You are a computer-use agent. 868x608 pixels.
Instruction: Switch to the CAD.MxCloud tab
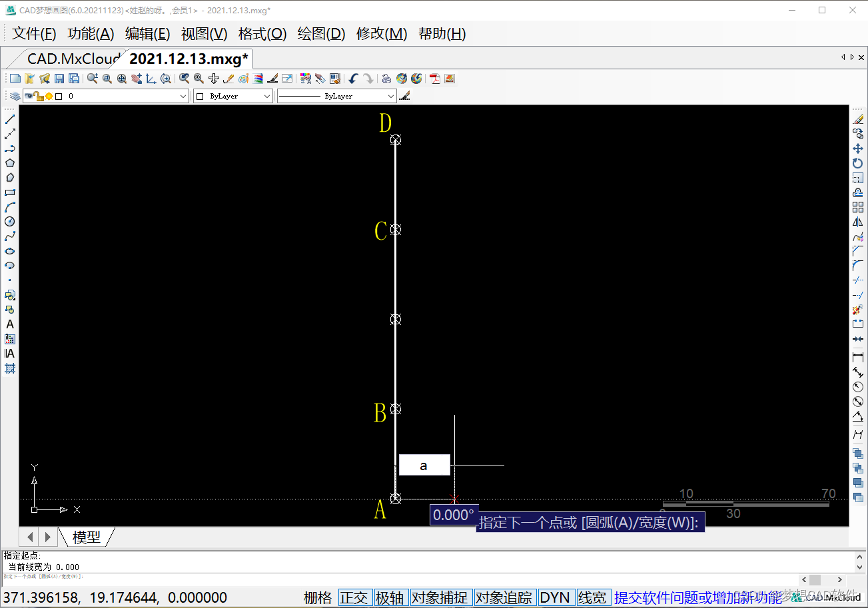point(73,59)
